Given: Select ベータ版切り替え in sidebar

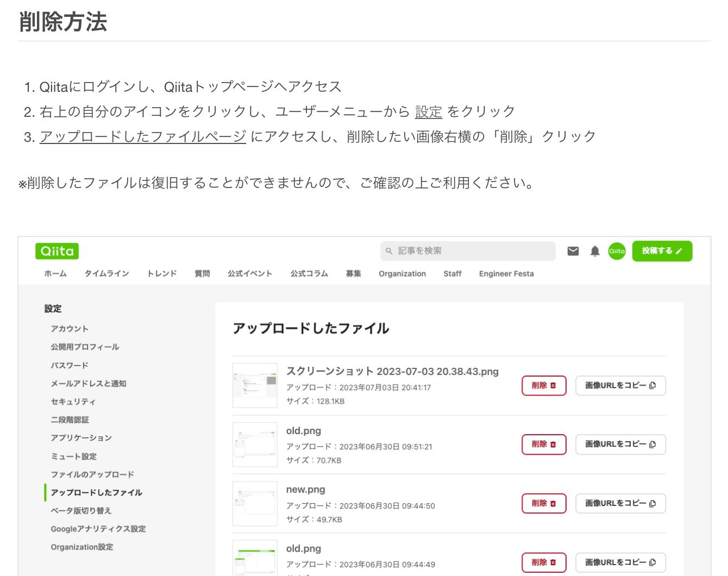Looking at the screenshot, I should [81, 511].
